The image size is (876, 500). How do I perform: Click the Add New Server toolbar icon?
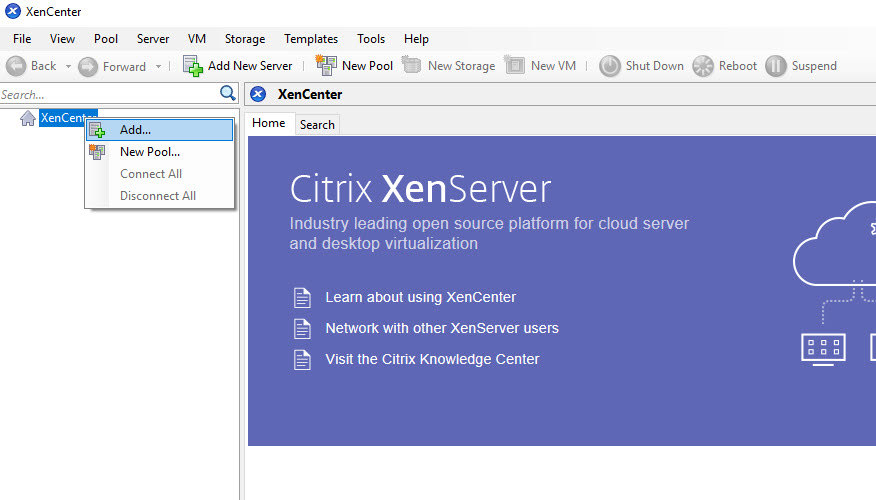tap(193, 66)
